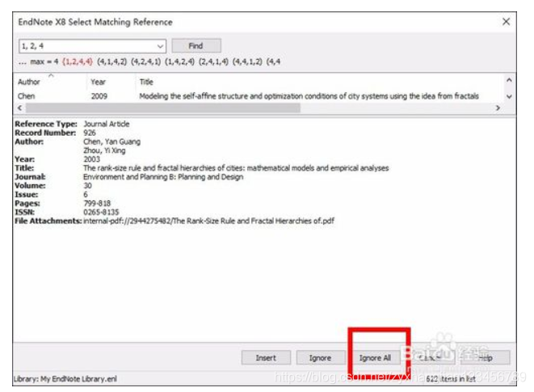This screenshot has height=392, width=534.
Task: Click the Volume value 30
Action: pyautogui.click(x=87, y=186)
